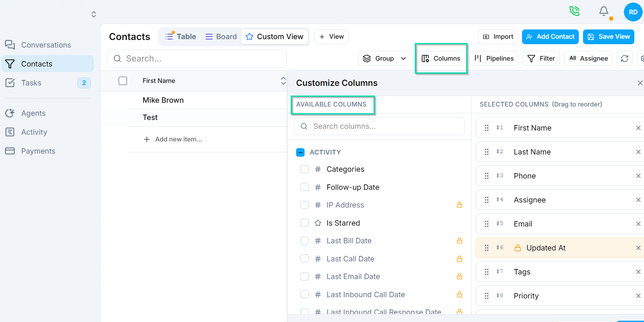Viewport: 644px width, 322px height.
Task: Toggle the Last Email Date checkbox
Action: point(305,277)
